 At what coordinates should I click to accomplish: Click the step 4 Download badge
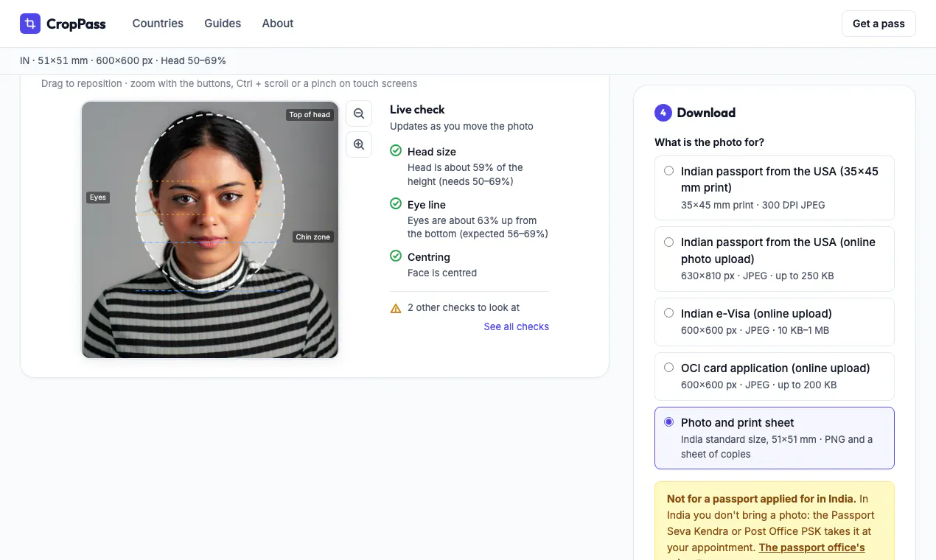(663, 113)
